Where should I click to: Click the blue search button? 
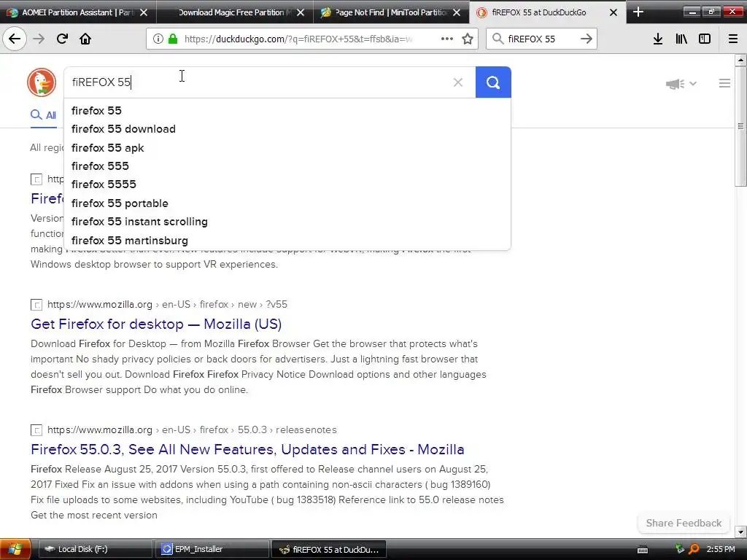[493, 82]
